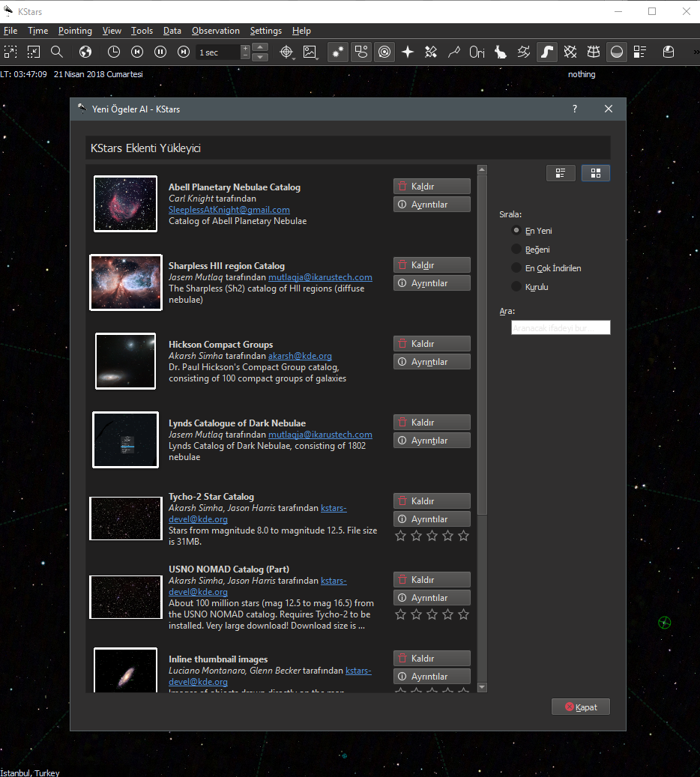
Task: Click the add-on list scroll down arrow
Action: click(482, 687)
